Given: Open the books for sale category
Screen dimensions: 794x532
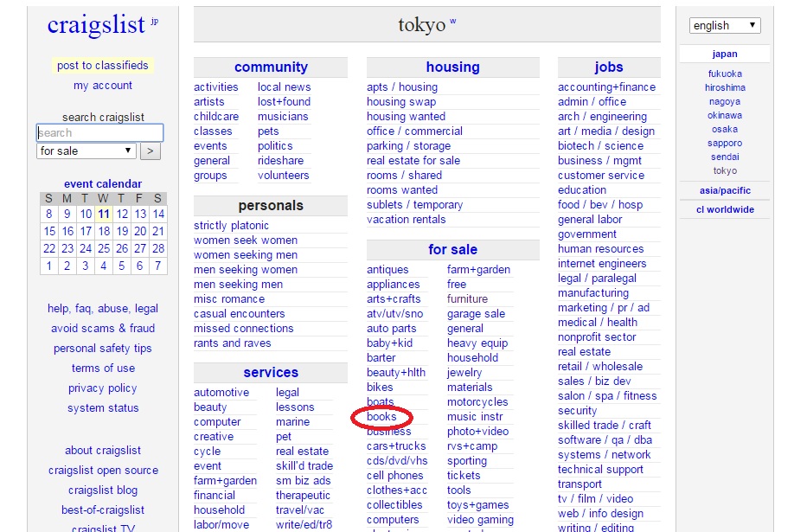Looking at the screenshot, I should click(x=381, y=416).
